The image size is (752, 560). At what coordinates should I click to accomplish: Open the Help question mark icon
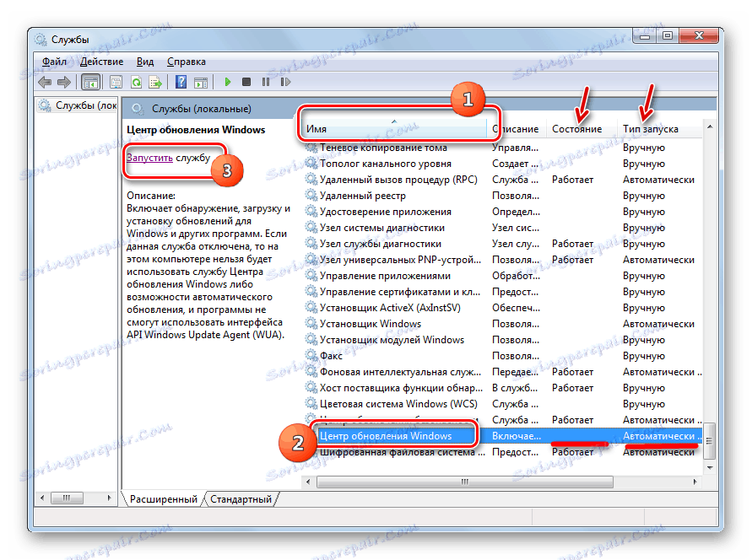click(181, 83)
